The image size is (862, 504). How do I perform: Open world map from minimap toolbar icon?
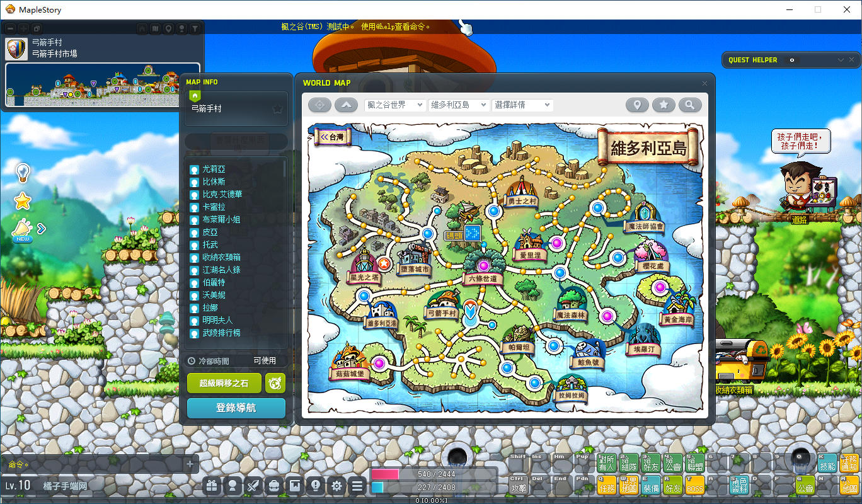pyautogui.click(x=155, y=28)
